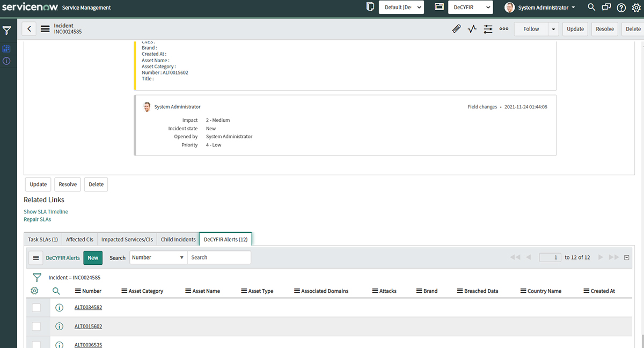The image size is (644, 348).
Task: Click the DeCYFIR Alerts search input field
Action: 219,257
